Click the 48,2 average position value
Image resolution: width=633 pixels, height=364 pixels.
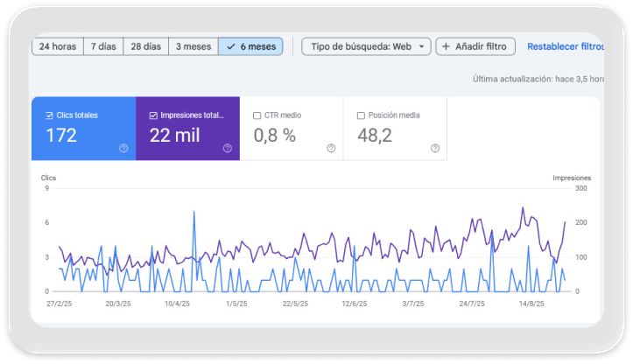point(375,136)
